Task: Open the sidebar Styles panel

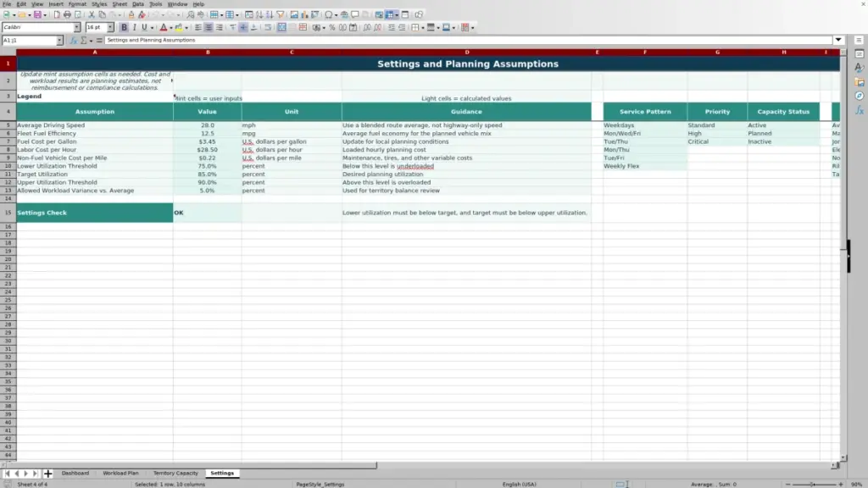Action: (860, 68)
